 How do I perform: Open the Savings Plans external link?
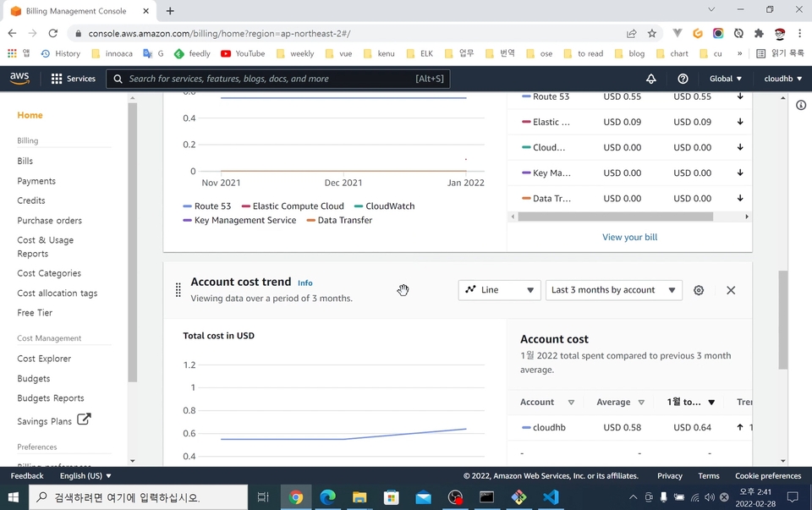(54, 420)
